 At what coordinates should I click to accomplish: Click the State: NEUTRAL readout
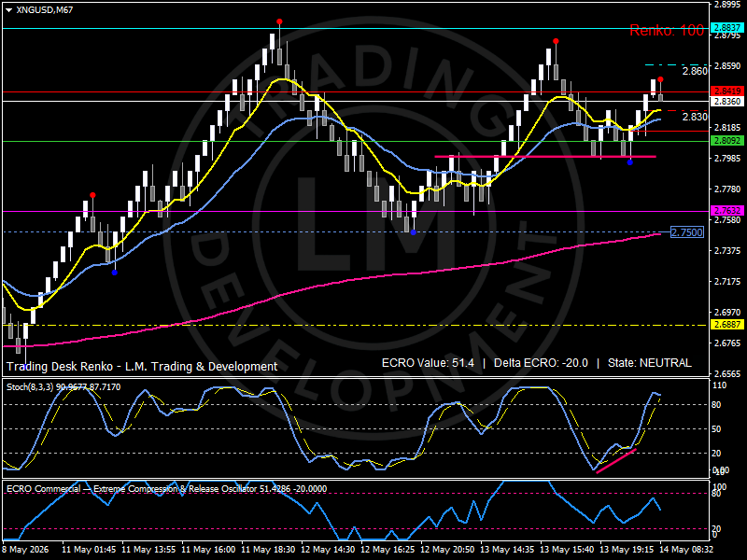click(649, 363)
